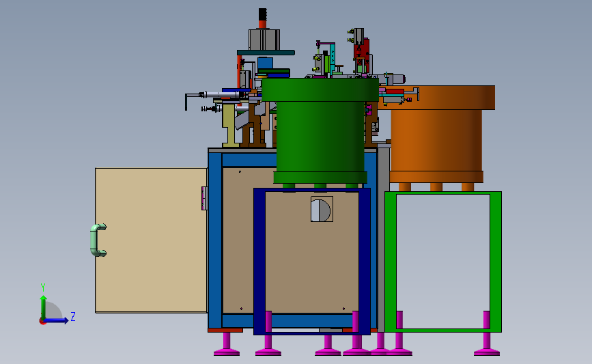Click the blue Z axis arrow of the triad
592x364 pixels.
[57, 321]
